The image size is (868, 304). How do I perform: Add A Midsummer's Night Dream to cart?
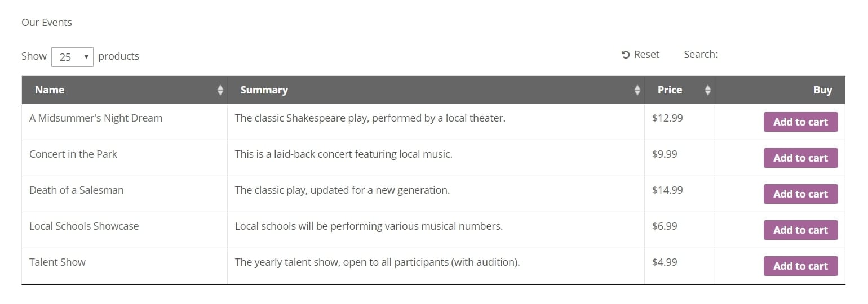tap(800, 122)
